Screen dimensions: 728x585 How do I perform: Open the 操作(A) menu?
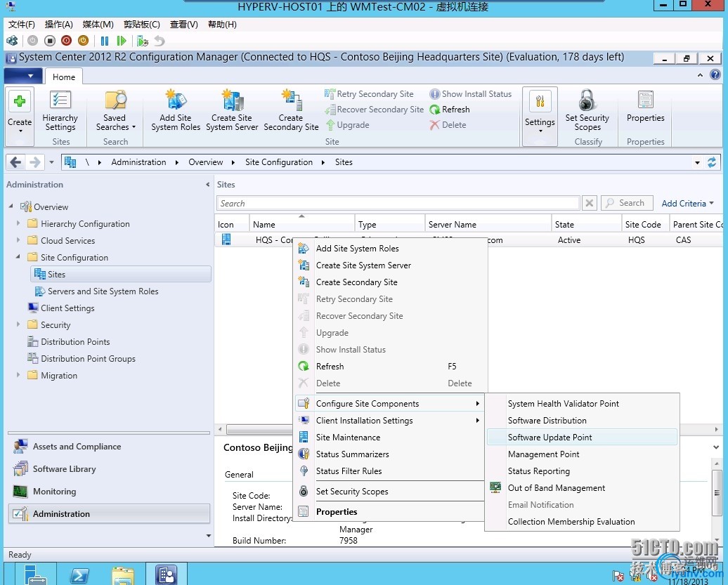[x=58, y=25]
